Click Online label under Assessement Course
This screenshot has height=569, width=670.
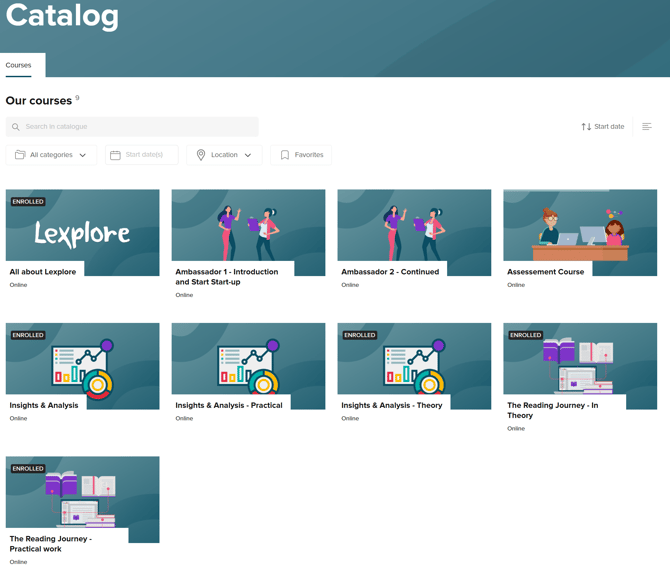click(x=516, y=285)
